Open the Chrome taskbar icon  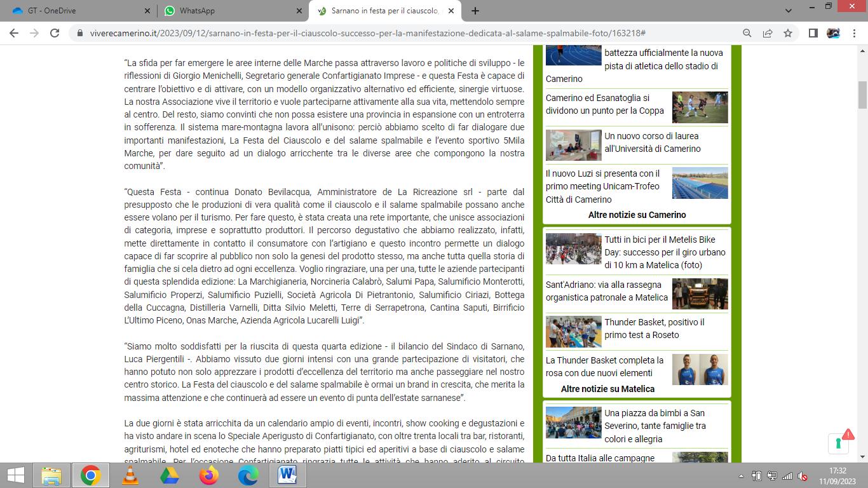click(x=90, y=475)
